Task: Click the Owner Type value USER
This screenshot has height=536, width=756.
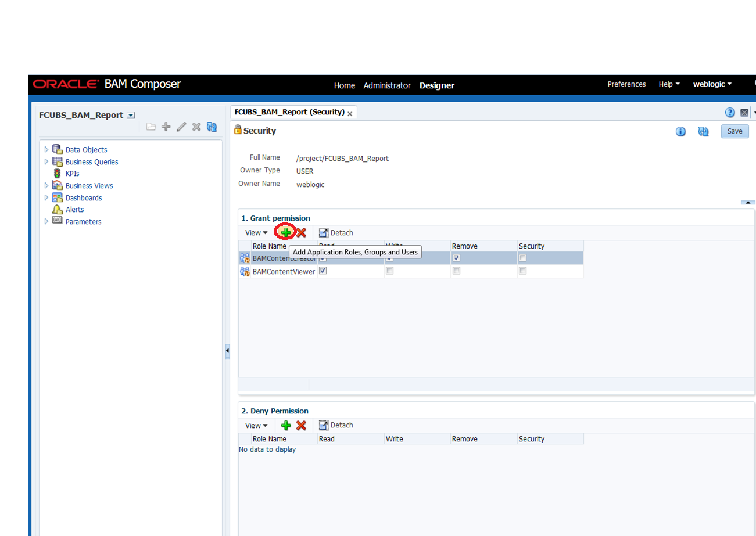Action: pos(304,172)
